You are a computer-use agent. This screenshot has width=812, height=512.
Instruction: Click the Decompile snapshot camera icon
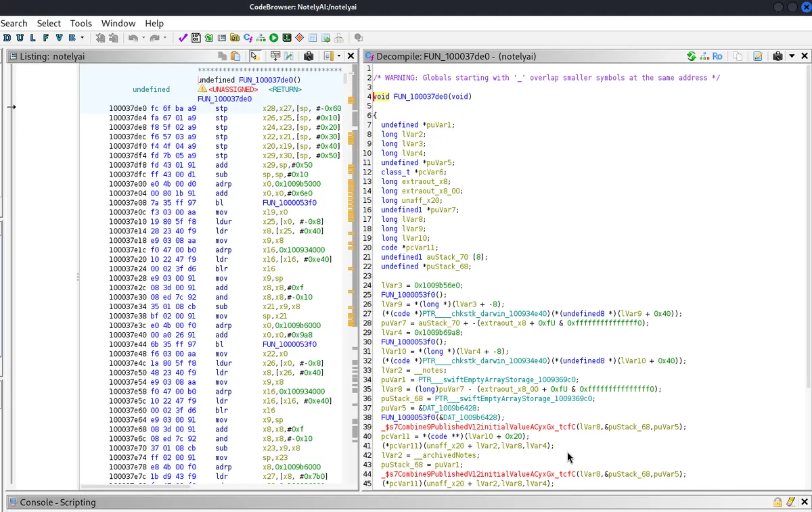(777, 56)
